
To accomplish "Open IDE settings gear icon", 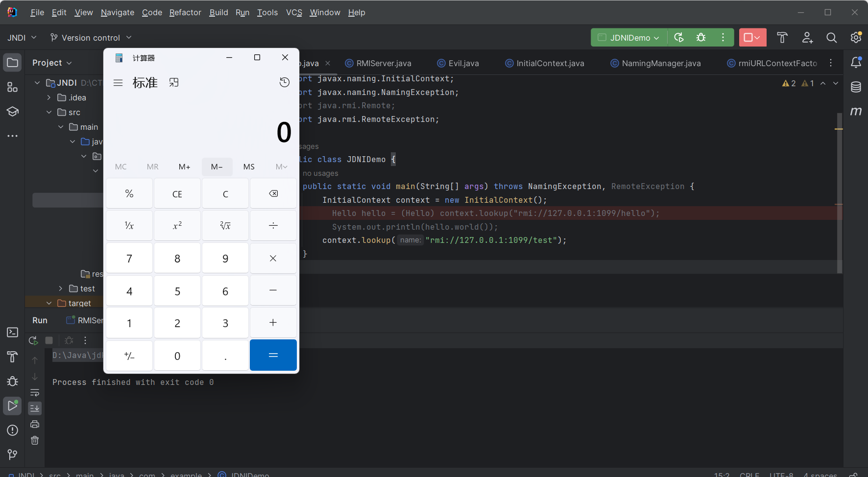I will pyautogui.click(x=856, y=38).
